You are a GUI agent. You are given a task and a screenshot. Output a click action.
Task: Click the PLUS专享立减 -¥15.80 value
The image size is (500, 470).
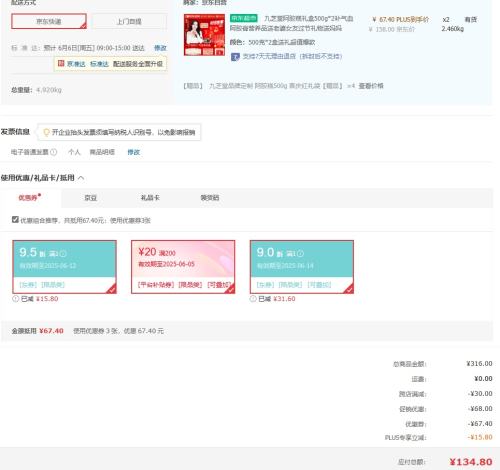480,437
